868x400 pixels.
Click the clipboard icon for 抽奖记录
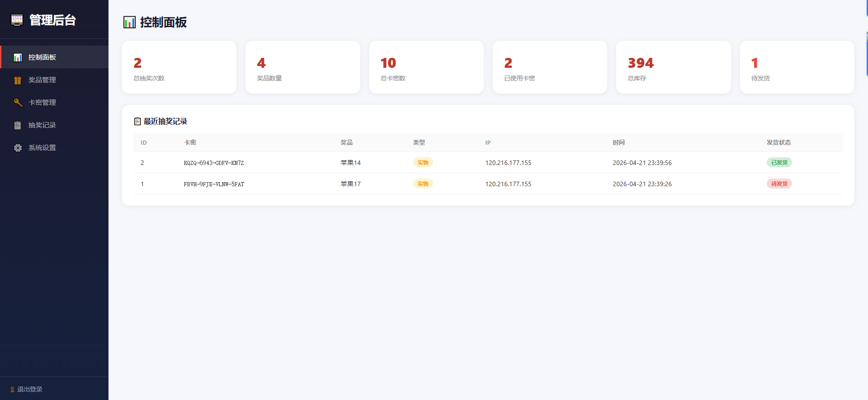pos(18,125)
